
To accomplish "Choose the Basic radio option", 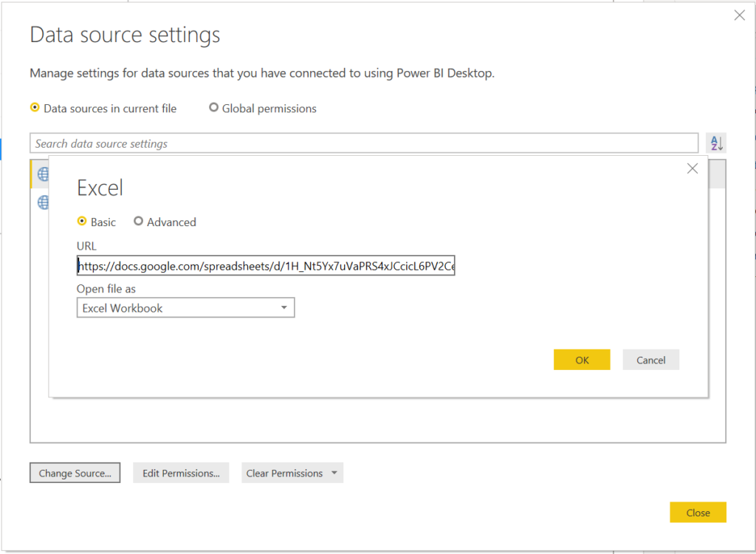I will click(82, 222).
